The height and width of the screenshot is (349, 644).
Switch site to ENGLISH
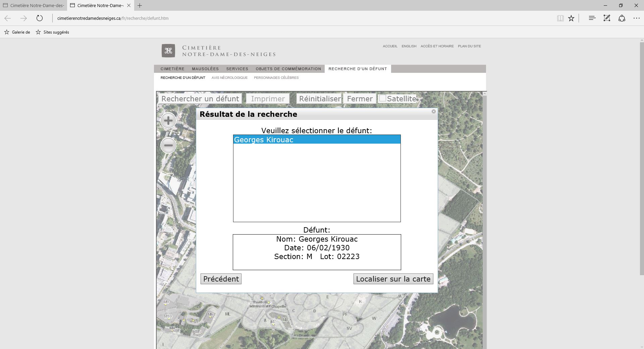pos(409,46)
